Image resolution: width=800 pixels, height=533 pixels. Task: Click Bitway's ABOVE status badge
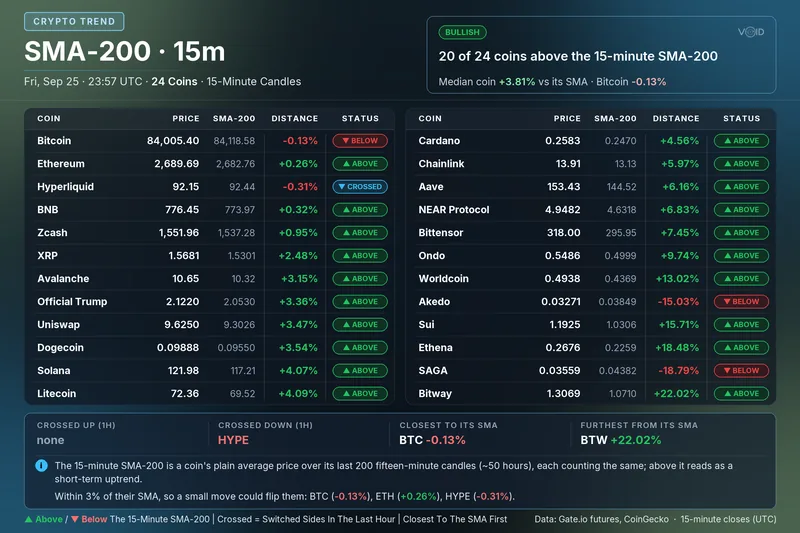[741, 393]
